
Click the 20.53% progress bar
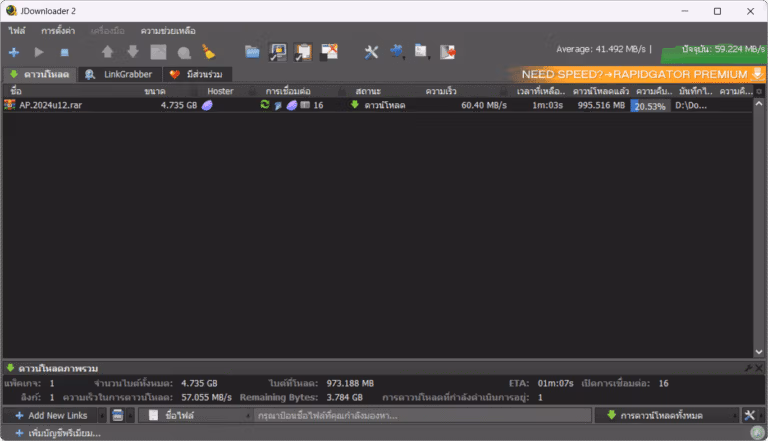pos(650,106)
